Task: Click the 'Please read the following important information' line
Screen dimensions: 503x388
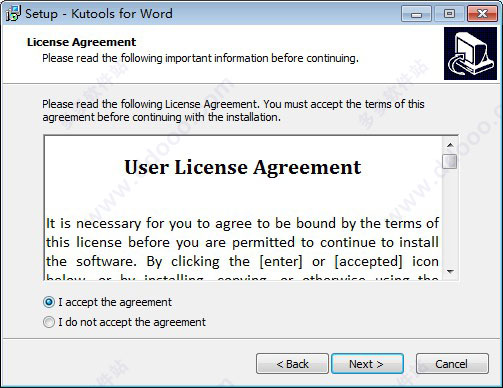Action: [x=200, y=58]
